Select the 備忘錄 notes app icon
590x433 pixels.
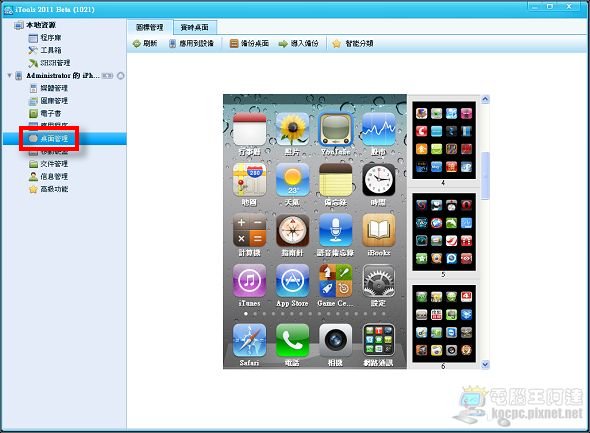pos(336,180)
